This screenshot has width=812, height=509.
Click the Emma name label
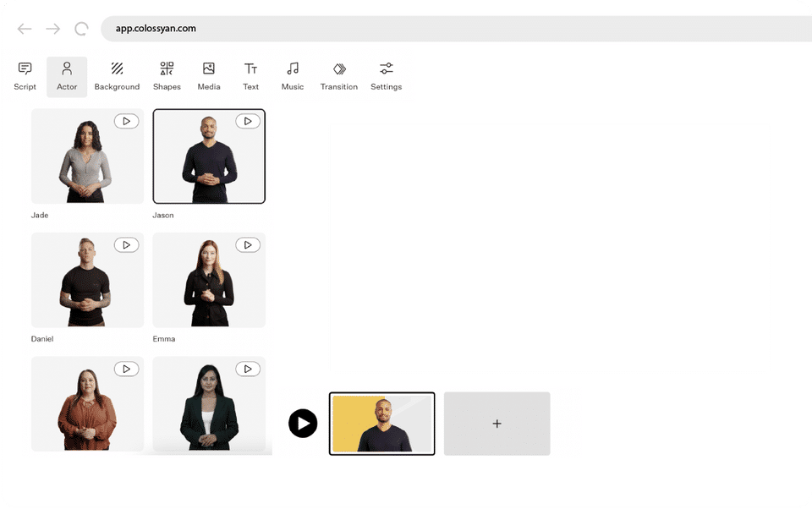tap(164, 339)
